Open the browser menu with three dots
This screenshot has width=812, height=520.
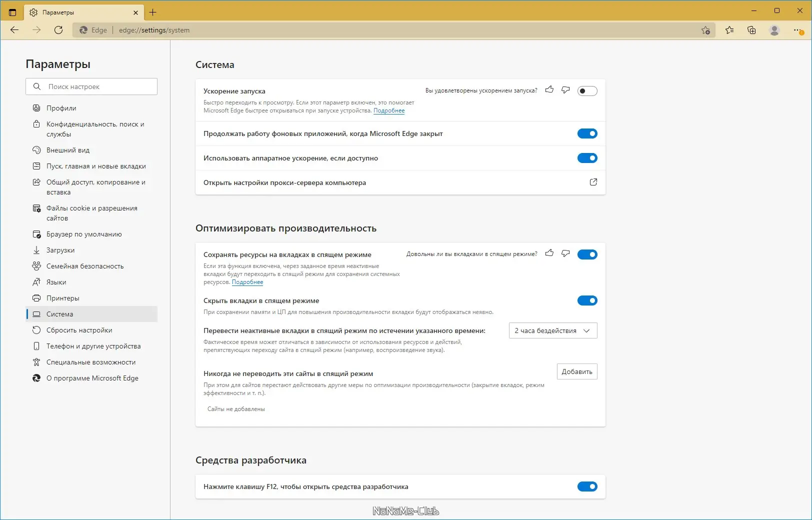click(797, 30)
